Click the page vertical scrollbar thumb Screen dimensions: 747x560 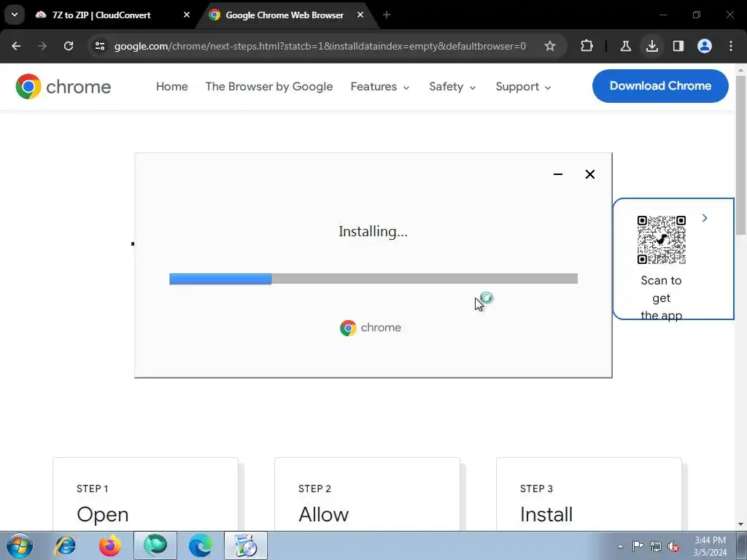click(741, 155)
